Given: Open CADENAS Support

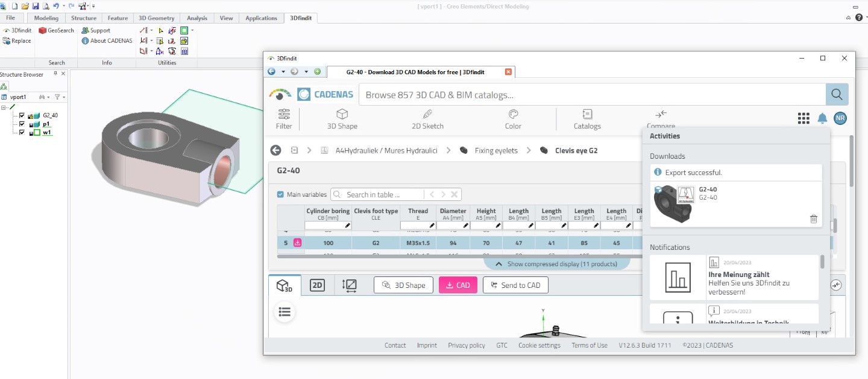Looking at the screenshot, I should [95, 30].
